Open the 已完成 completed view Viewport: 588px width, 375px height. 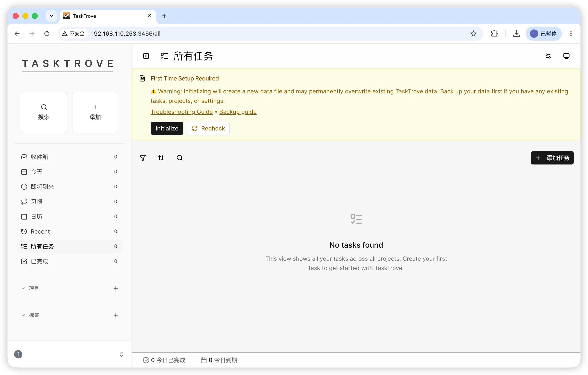point(69,261)
